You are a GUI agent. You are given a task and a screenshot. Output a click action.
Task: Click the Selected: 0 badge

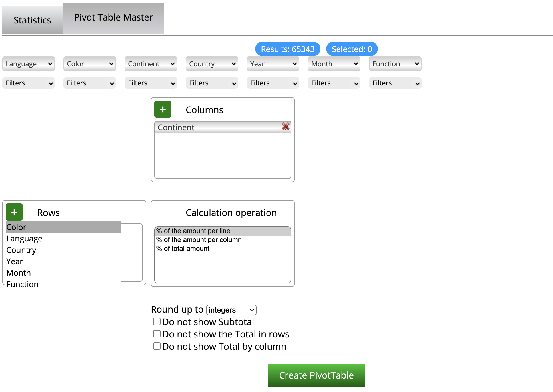(352, 49)
